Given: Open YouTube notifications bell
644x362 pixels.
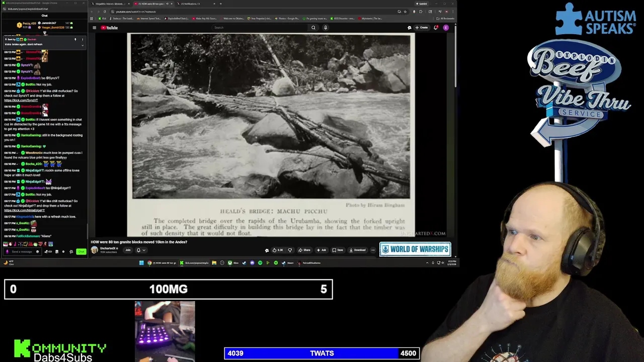Looking at the screenshot, I should pos(436,28).
